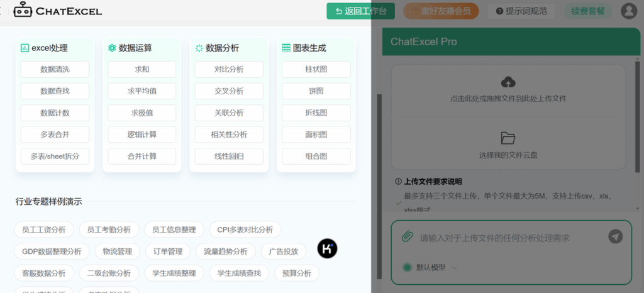
Task: Expand the 默认模型 dropdown chevron
Action: [455, 268]
